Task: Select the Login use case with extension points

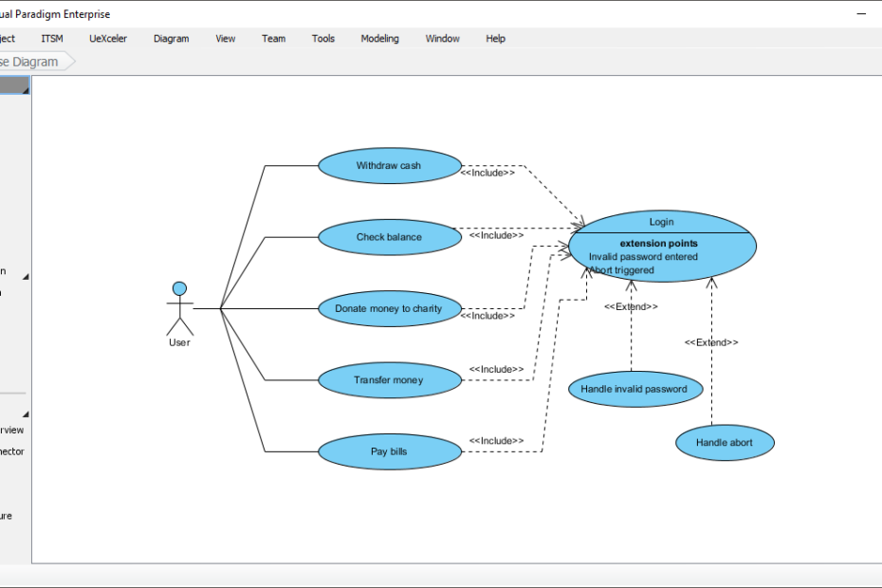Action: pyautogui.click(x=661, y=245)
